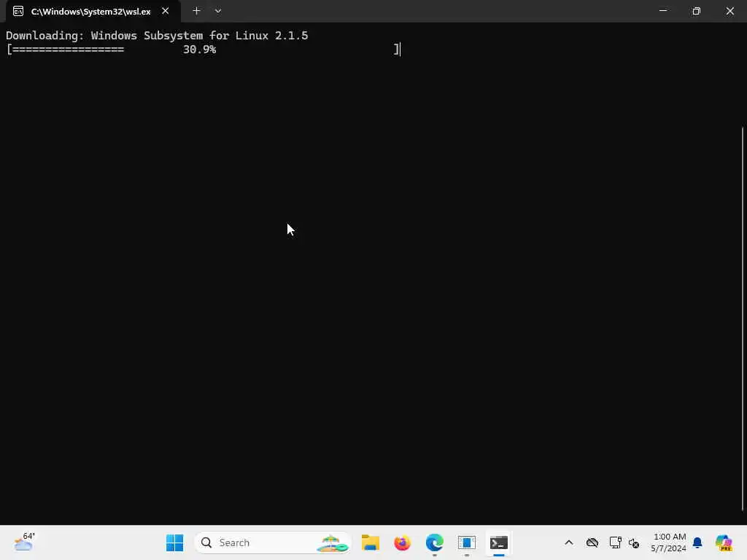Select the wsl.exe terminal tab

coord(93,12)
